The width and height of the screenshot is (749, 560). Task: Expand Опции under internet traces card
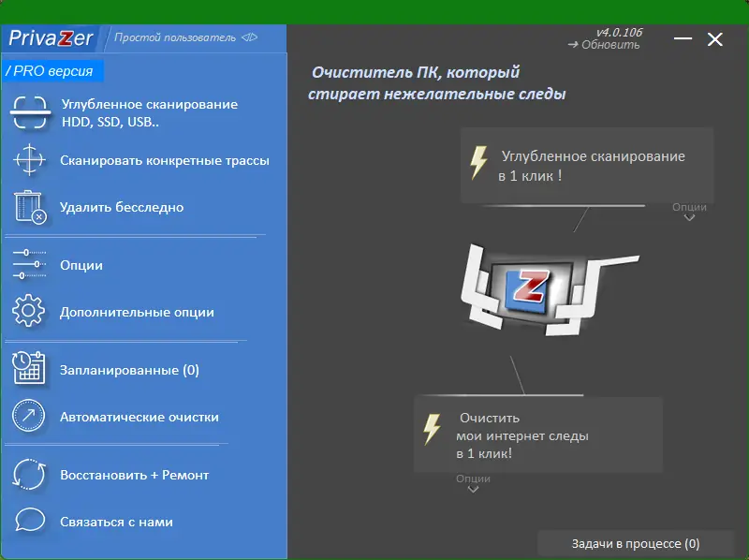(473, 483)
